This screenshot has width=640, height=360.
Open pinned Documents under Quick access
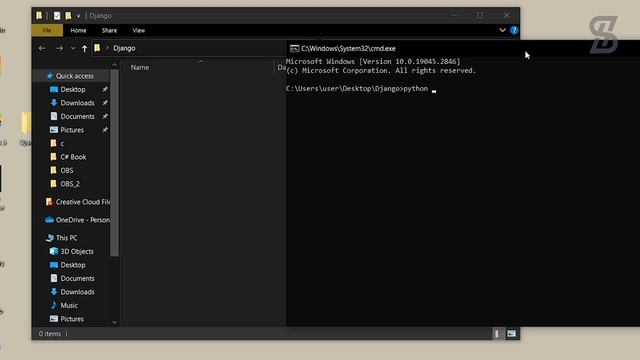coord(77,116)
